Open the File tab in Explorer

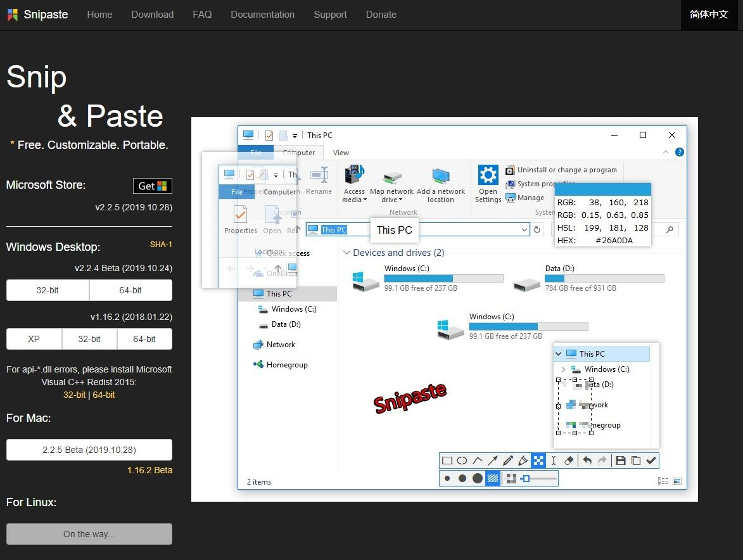point(256,153)
